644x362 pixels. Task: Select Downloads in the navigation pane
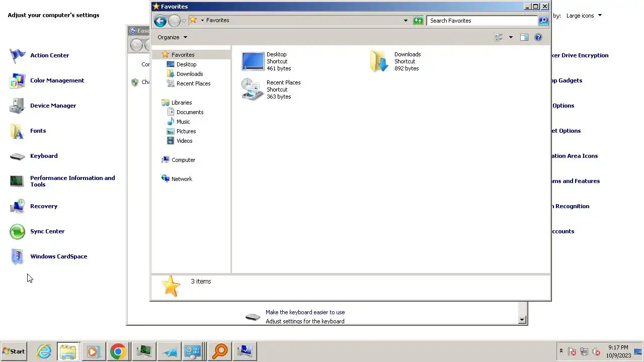190,74
